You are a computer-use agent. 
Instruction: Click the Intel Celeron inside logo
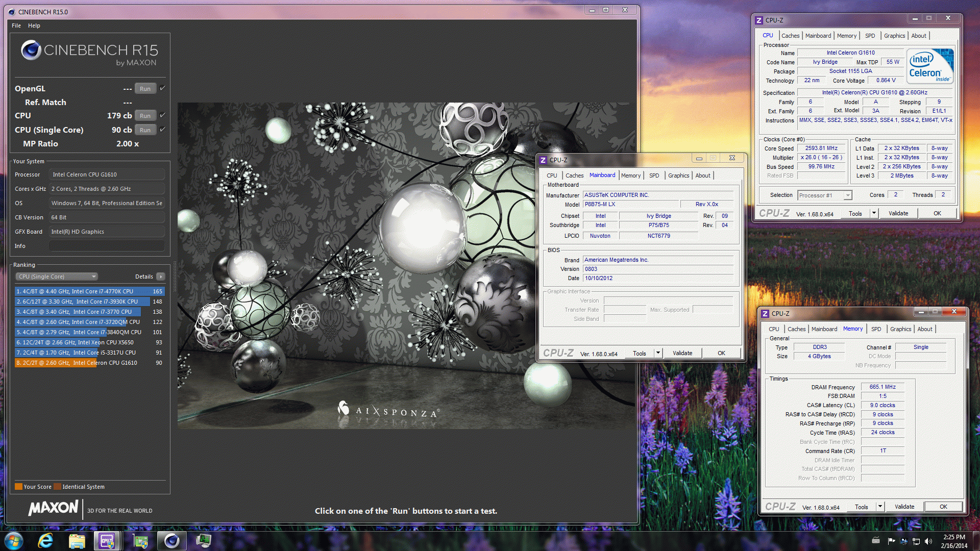click(x=930, y=66)
